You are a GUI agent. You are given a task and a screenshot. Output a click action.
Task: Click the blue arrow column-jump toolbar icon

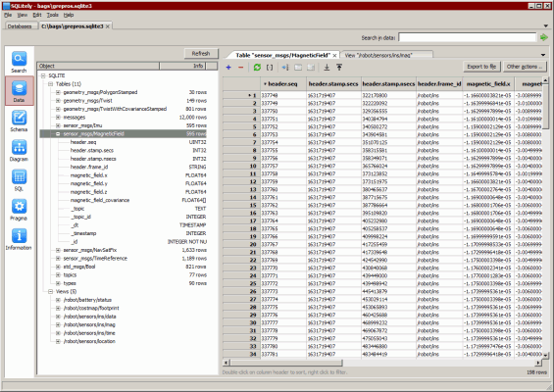285,67
